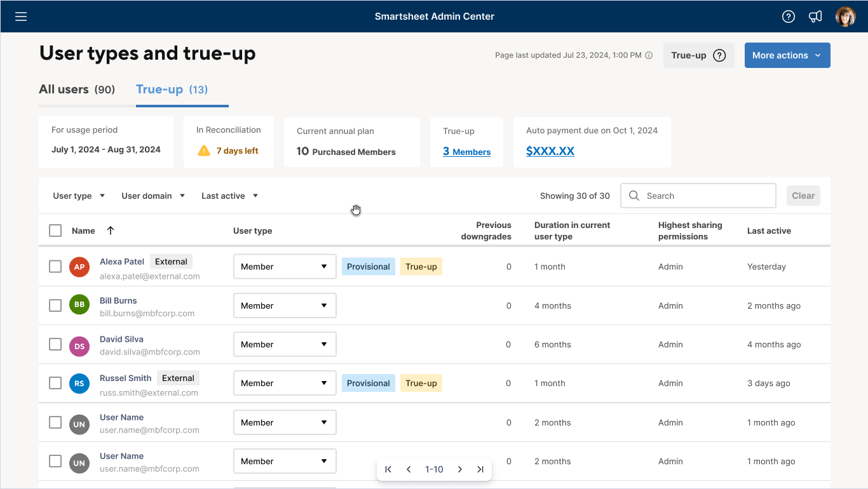The height and width of the screenshot is (489, 868).
Task: Click Highest sharing permissions column header
Action: click(690, 231)
